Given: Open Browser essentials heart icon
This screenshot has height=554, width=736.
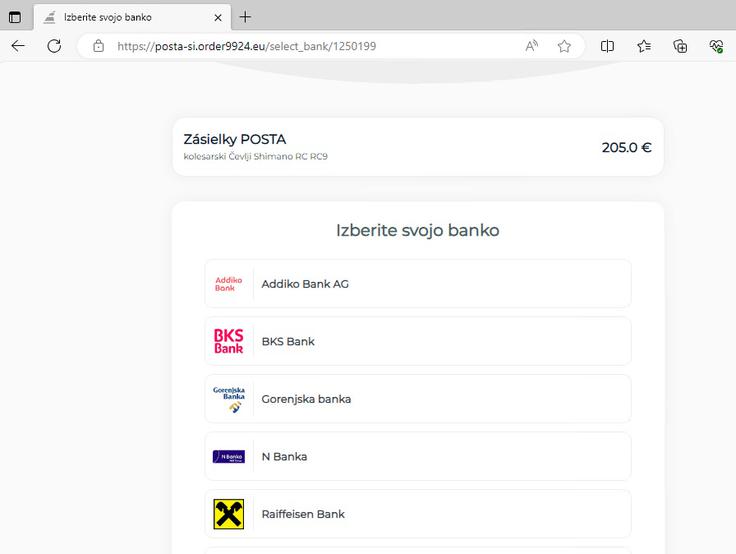Looking at the screenshot, I should (716, 46).
